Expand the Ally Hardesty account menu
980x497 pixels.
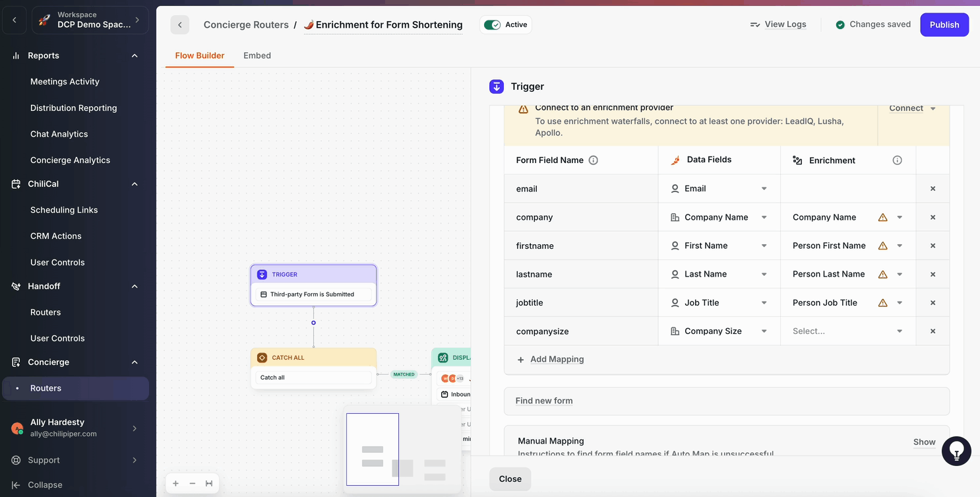135,428
